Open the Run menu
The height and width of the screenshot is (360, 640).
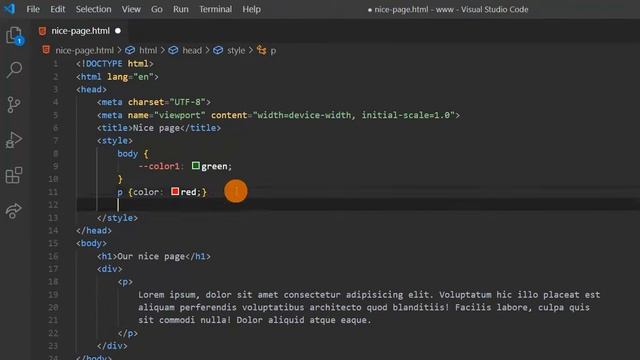point(180,9)
